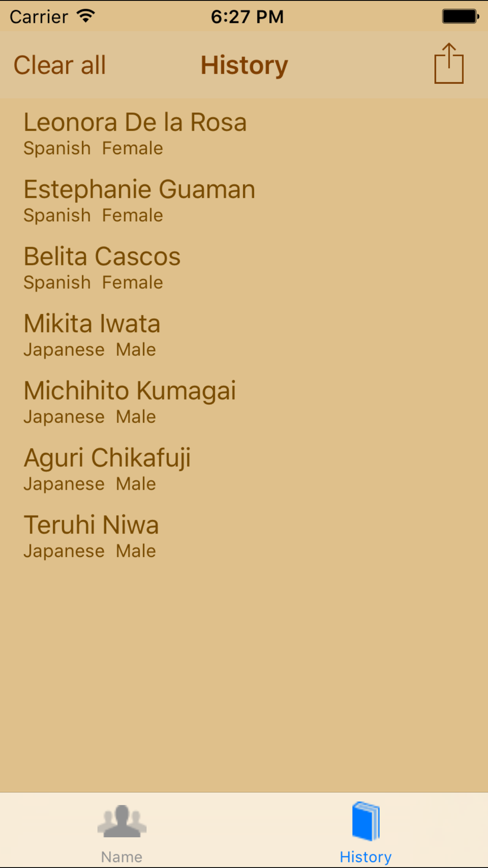Select Estephanie Guaman in the list
488x868 pixels.
click(140, 189)
